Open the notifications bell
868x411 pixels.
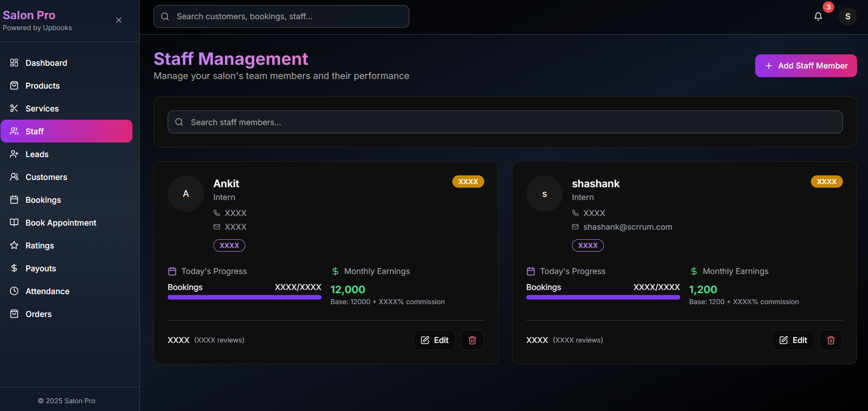(x=818, y=16)
